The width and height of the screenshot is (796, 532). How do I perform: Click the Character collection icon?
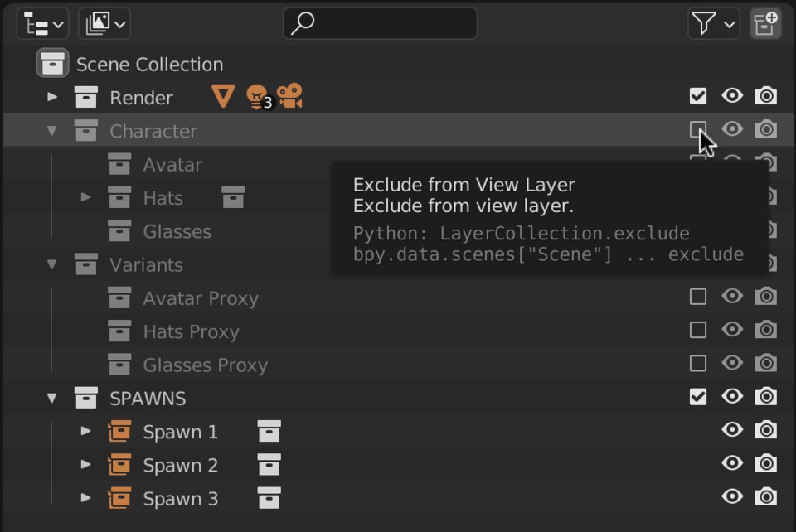(x=86, y=130)
